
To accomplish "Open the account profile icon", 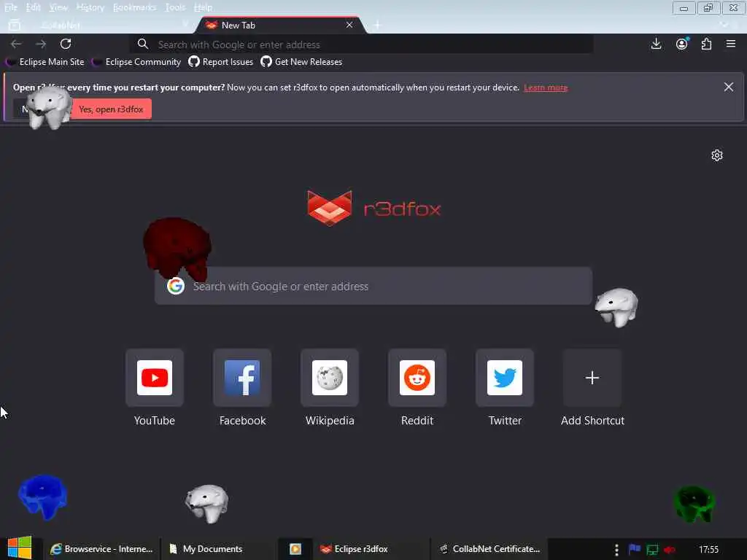I will click(682, 44).
